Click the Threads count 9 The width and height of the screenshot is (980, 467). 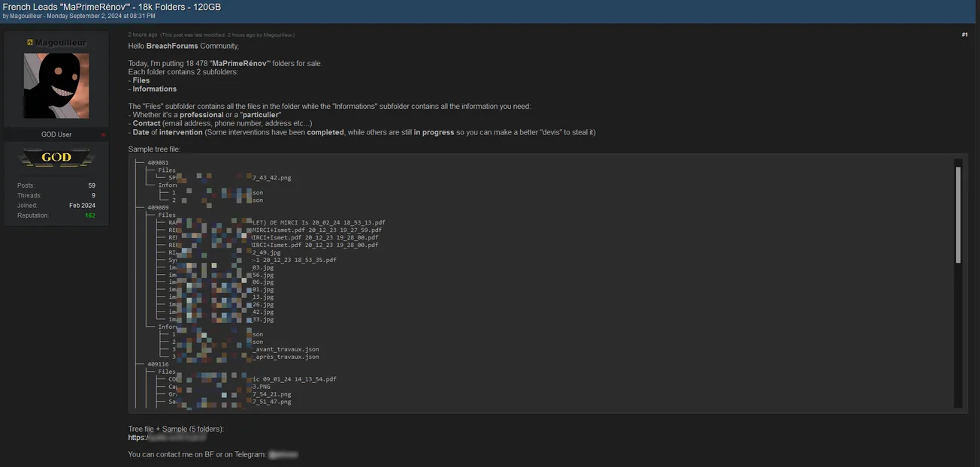tap(93, 195)
